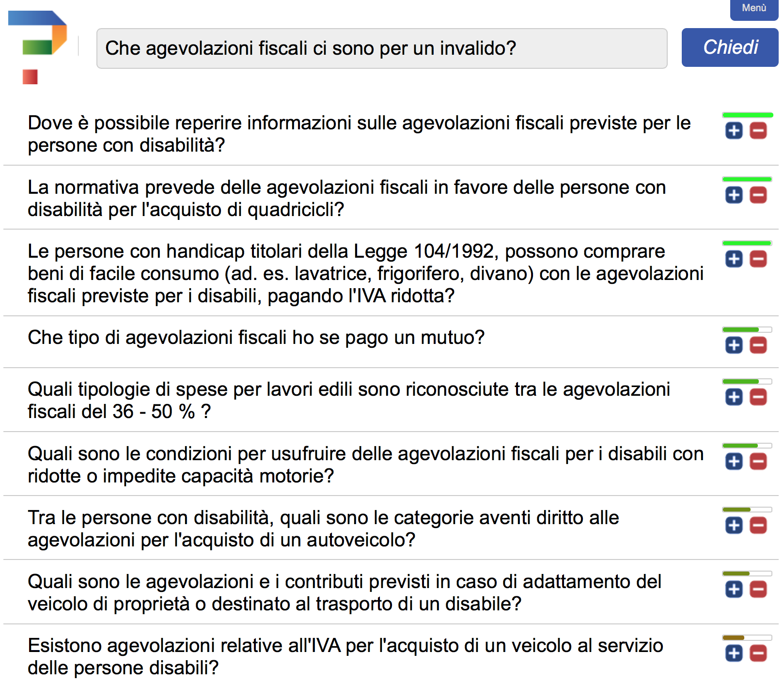Click the question search input field
The image size is (784, 683).
tap(381, 48)
